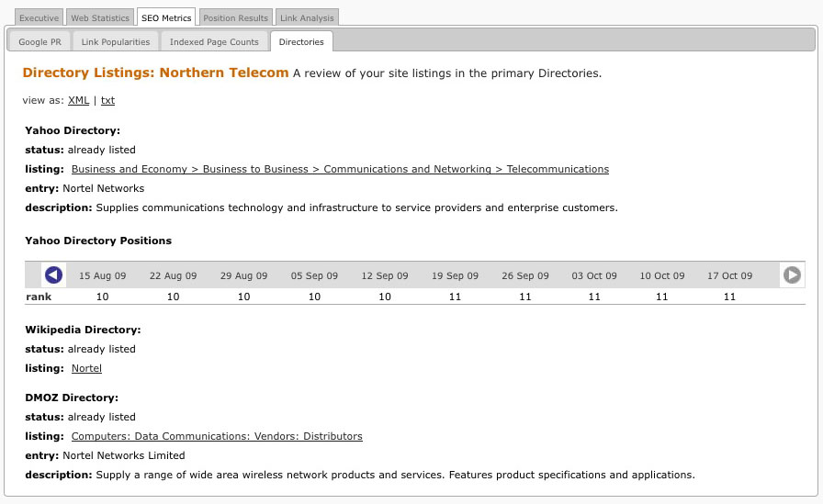Click the Yahoo Directory Positions heading
The width and height of the screenshot is (823, 504).
click(98, 241)
